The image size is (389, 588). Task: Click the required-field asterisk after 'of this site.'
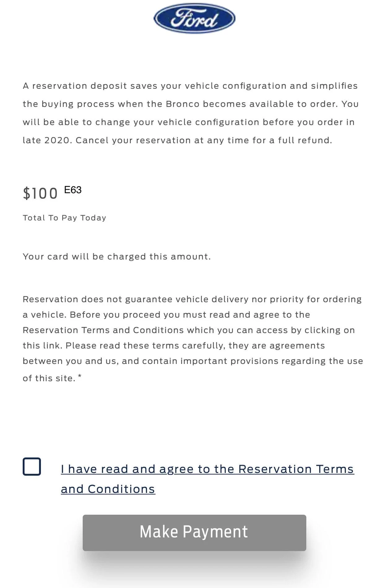80,376
